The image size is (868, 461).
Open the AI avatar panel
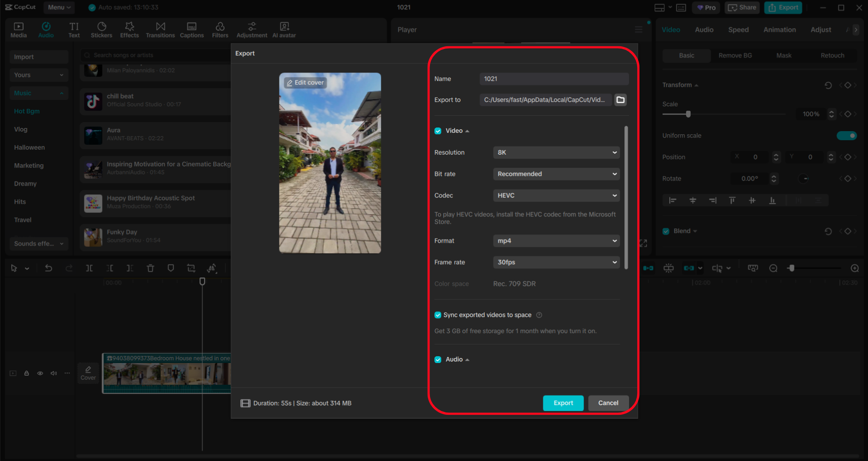point(284,29)
